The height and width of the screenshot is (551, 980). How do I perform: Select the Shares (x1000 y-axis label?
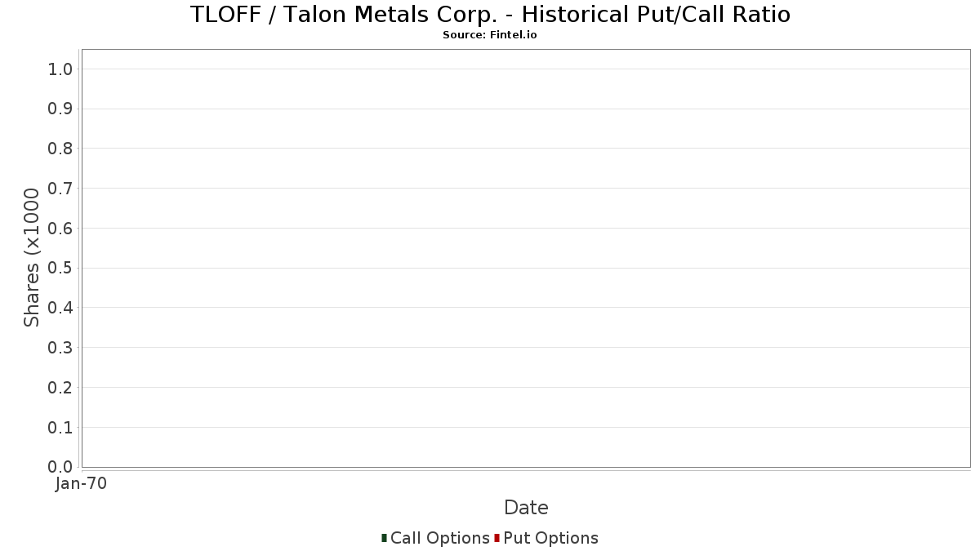pos(32,257)
